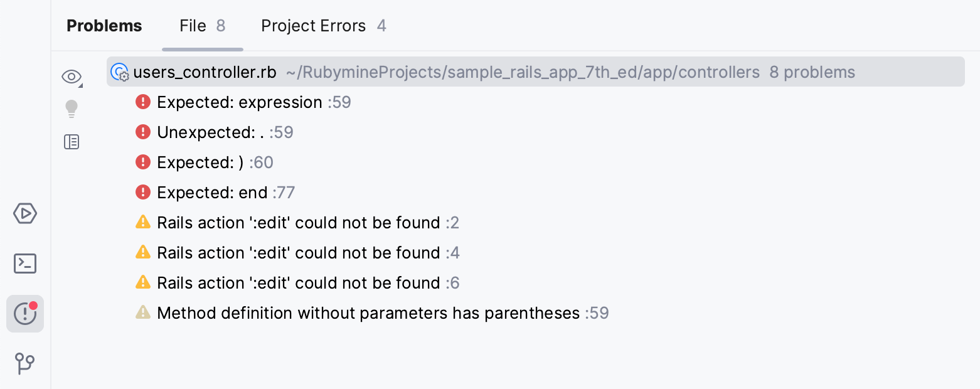Toggle the Open Editor Preview panel
The height and width of the screenshot is (389, 980).
point(72,142)
